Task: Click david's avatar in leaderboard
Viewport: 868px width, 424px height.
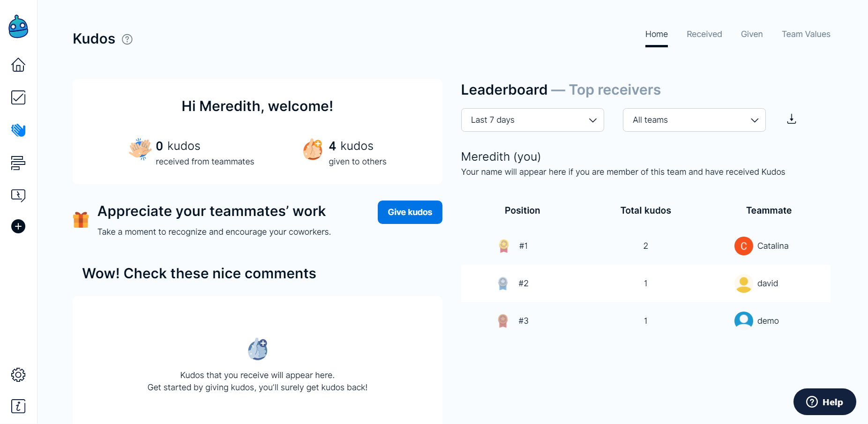Action: point(743,283)
